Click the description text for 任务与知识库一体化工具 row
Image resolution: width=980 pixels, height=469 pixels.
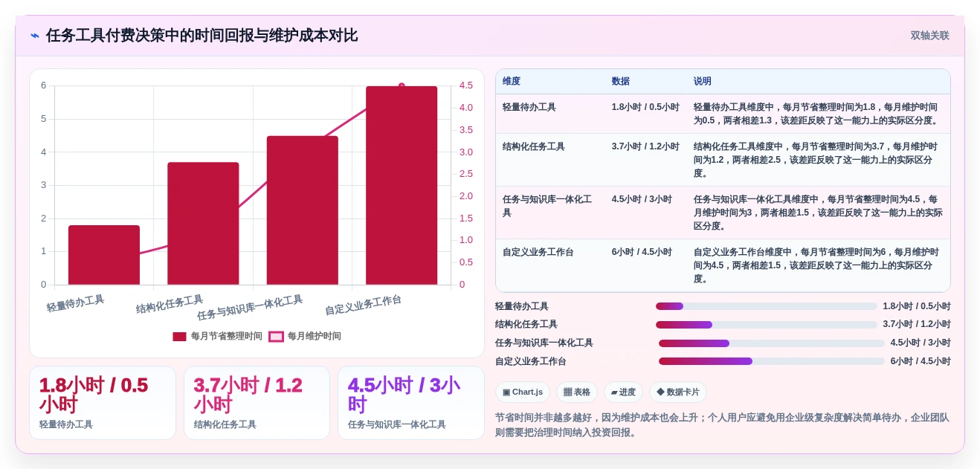(818, 213)
